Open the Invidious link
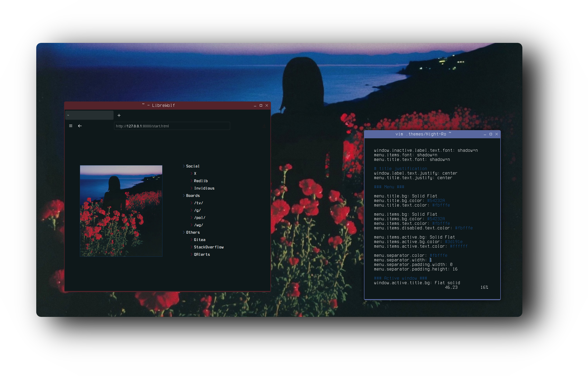The height and width of the screenshot is (376, 588). coord(204,188)
